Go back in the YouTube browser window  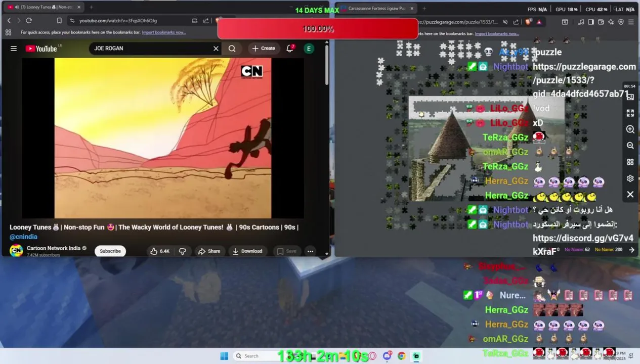coord(9,21)
